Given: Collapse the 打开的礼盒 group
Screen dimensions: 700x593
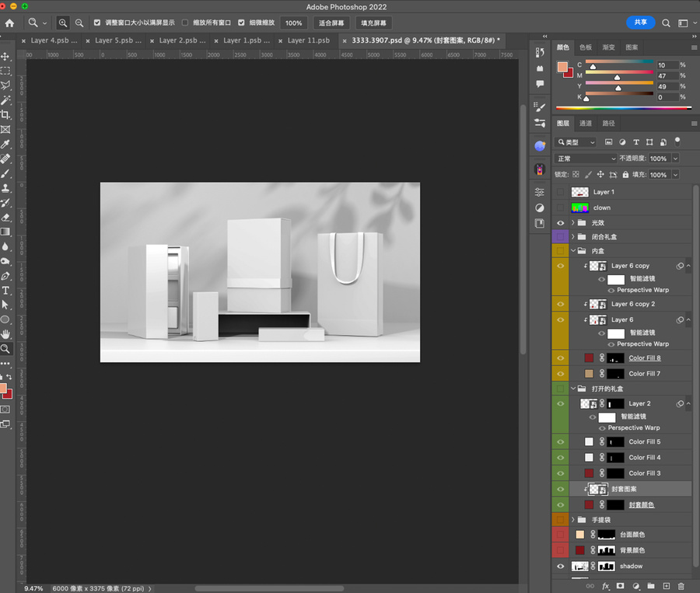Looking at the screenshot, I should (x=573, y=389).
